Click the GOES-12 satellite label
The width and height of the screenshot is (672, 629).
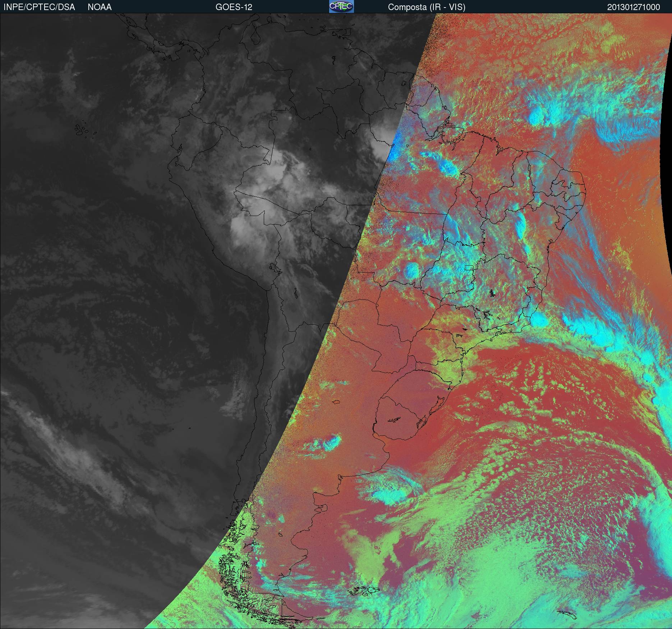(234, 7)
